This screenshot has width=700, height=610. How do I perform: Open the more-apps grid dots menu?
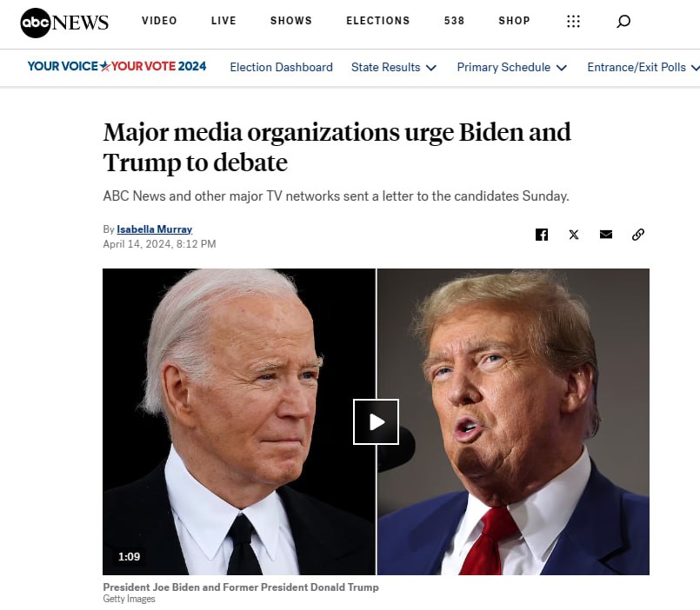pyautogui.click(x=573, y=21)
